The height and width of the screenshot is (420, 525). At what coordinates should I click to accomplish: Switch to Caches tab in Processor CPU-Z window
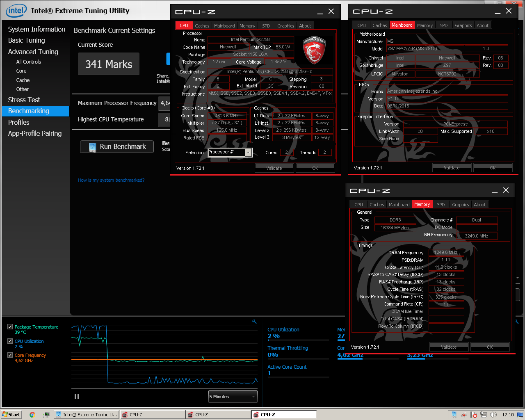pos(202,26)
